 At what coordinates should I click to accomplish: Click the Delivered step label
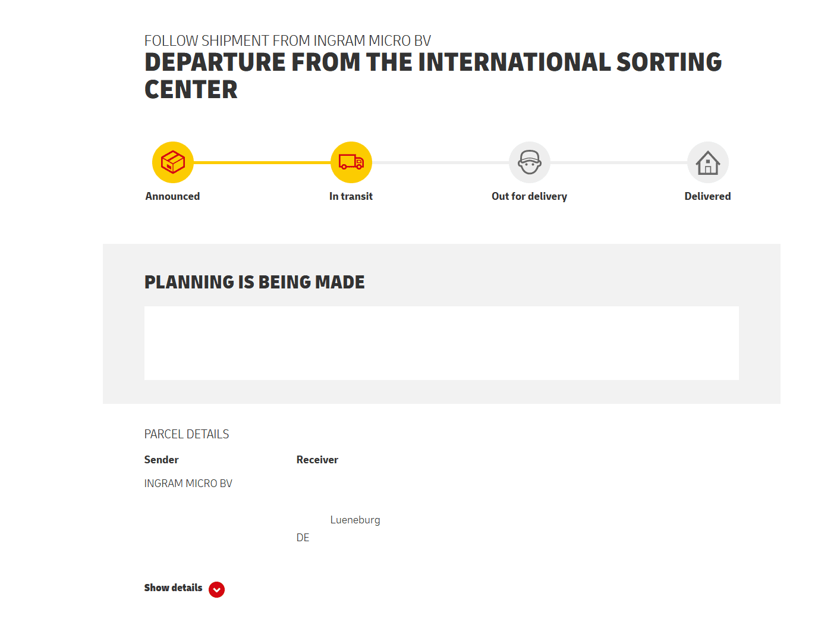pyautogui.click(x=707, y=196)
